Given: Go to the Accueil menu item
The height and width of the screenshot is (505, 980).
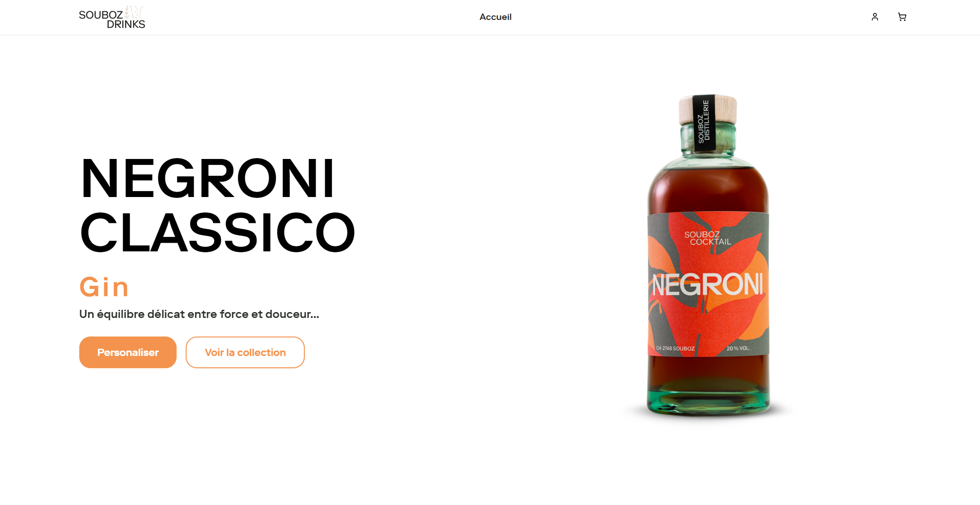Looking at the screenshot, I should tap(495, 17).
